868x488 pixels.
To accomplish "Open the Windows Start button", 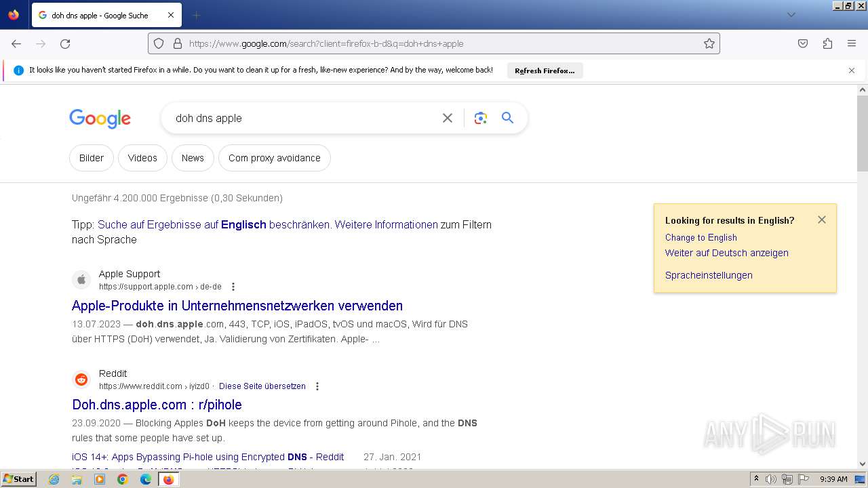I will [19, 479].
